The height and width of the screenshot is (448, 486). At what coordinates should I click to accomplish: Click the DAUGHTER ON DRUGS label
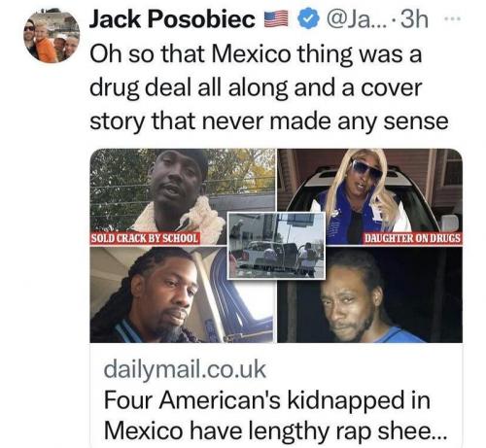tap(412, 238)
